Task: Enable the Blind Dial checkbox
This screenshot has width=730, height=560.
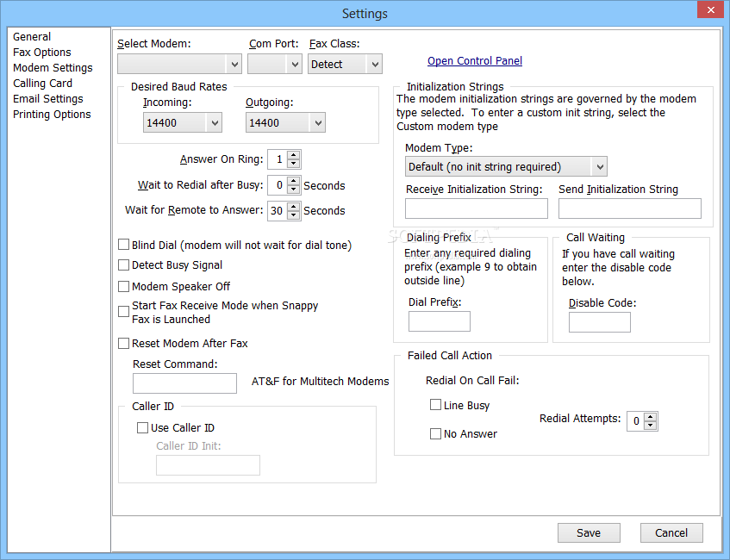Action: 123,245
